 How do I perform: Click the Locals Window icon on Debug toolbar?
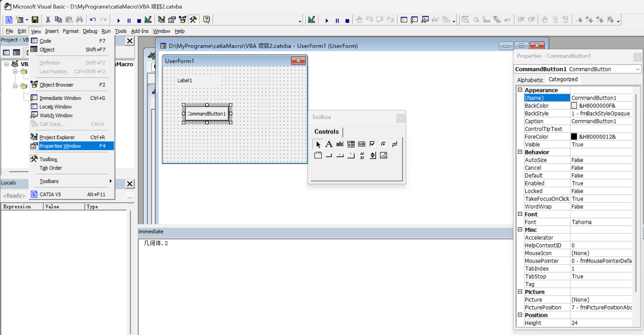[404, 20]
